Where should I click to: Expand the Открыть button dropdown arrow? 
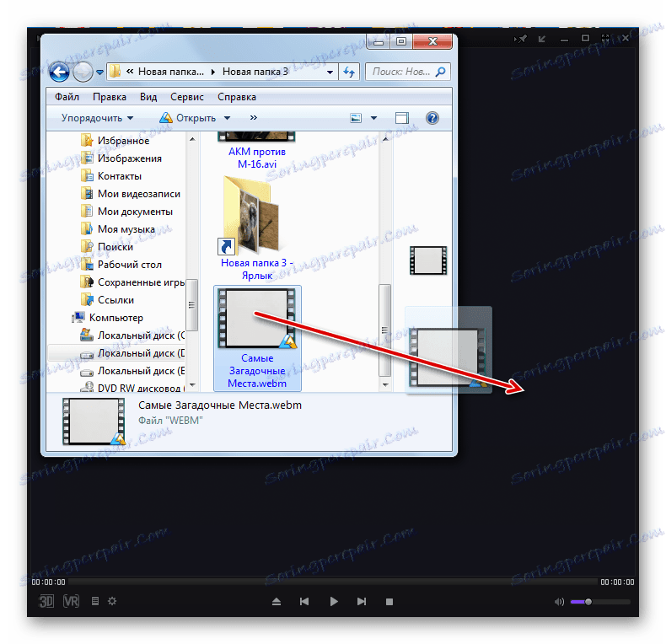pos(228,118)
